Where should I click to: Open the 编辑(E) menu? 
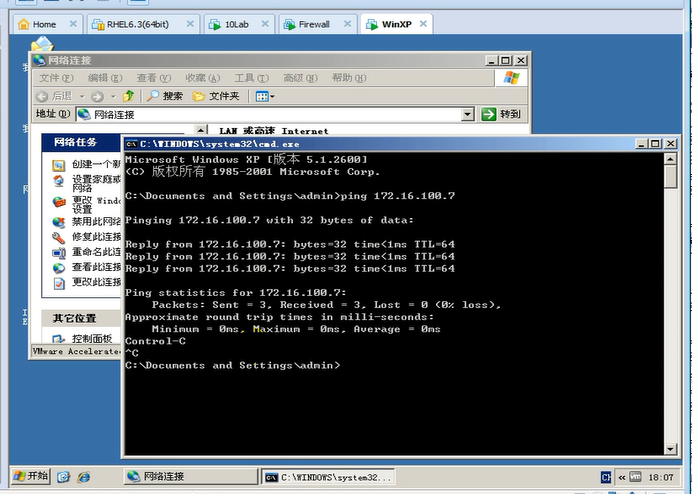click(105, 78)
